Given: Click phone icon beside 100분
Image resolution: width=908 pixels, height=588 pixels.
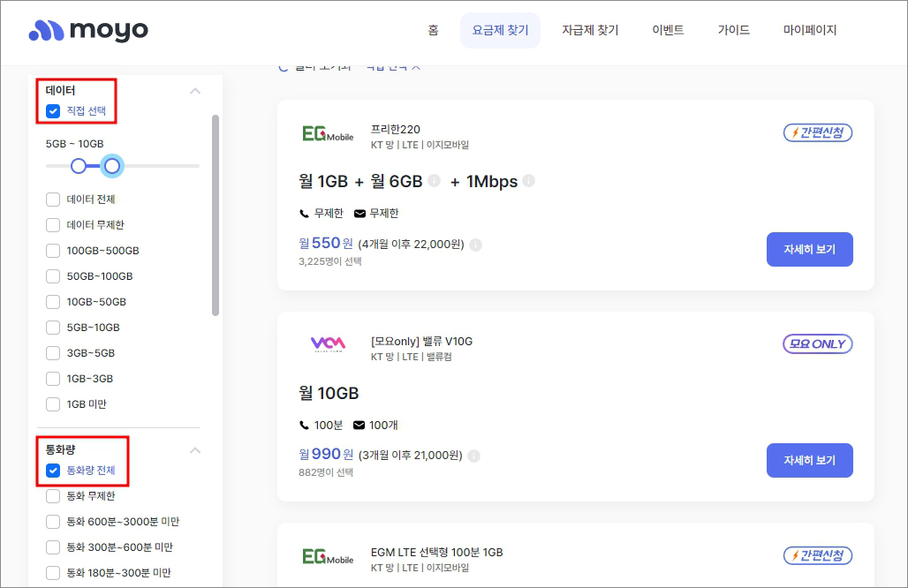Looking at the screenshot, I should pos(304,426).
